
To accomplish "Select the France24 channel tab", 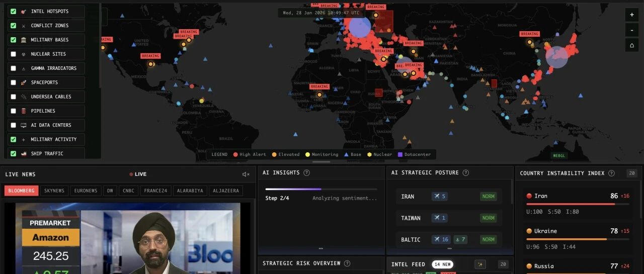I will pyautogui.click(x=155, y=191).
